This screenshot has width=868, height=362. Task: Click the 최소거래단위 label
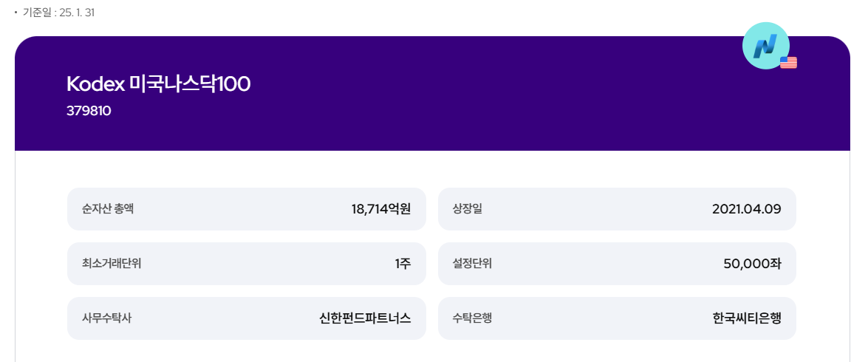pyautogui.click(x=112, y=264)
